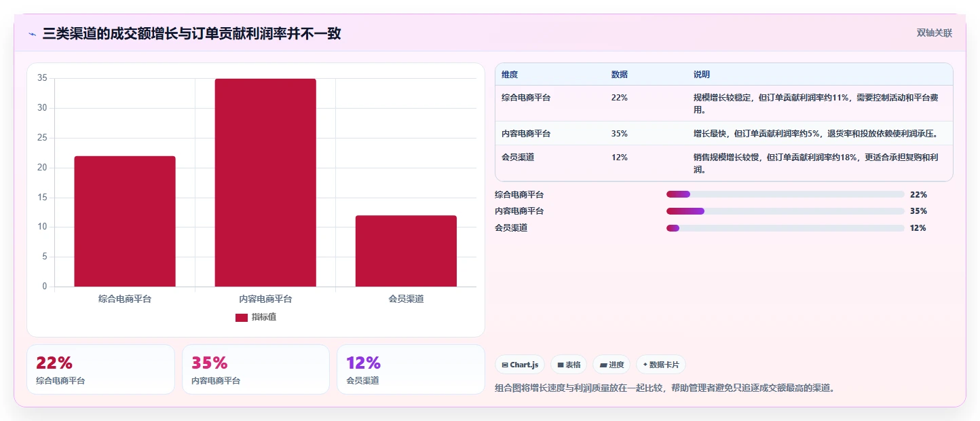Screen dimensions: 980x421
Task: Click the 22% value in the table
Action: coord(620,98)
